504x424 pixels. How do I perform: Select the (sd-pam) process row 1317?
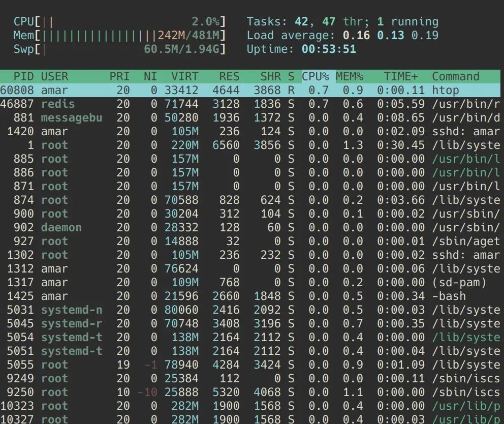click(x=250, y=283)
